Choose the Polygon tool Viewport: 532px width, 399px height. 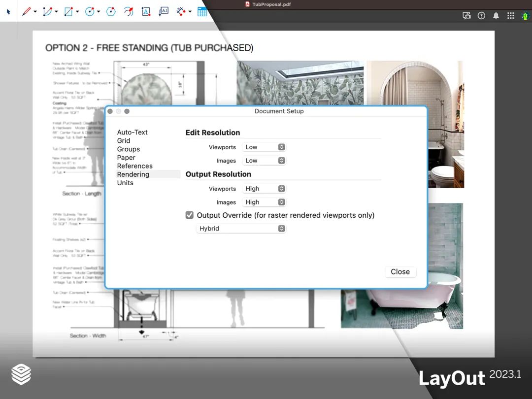coord(111,11)
